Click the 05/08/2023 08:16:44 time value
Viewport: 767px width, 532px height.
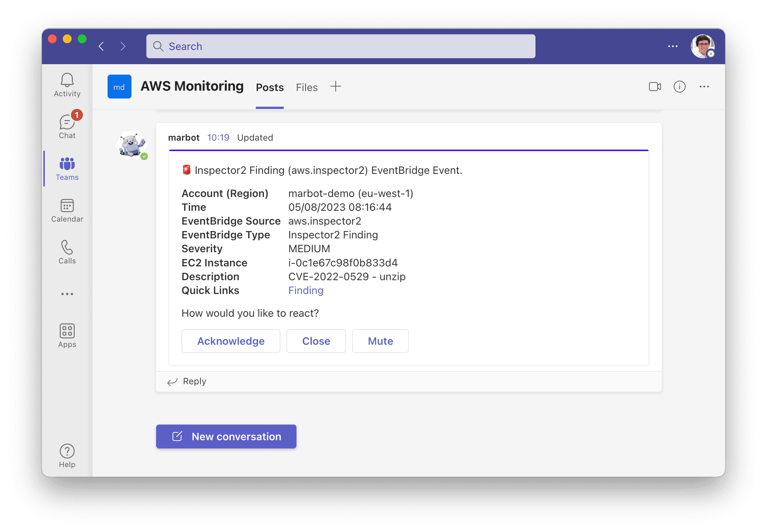pos(340,207)
